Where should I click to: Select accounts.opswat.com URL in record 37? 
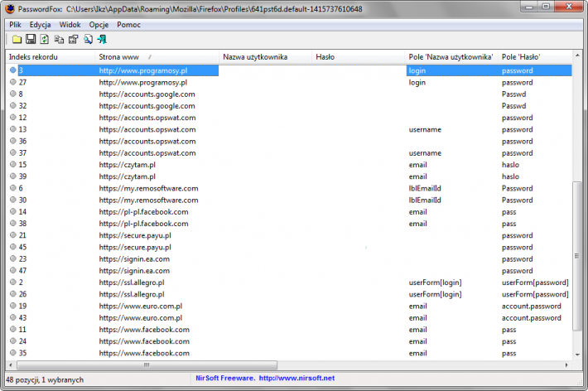click(x=147, y=152)
